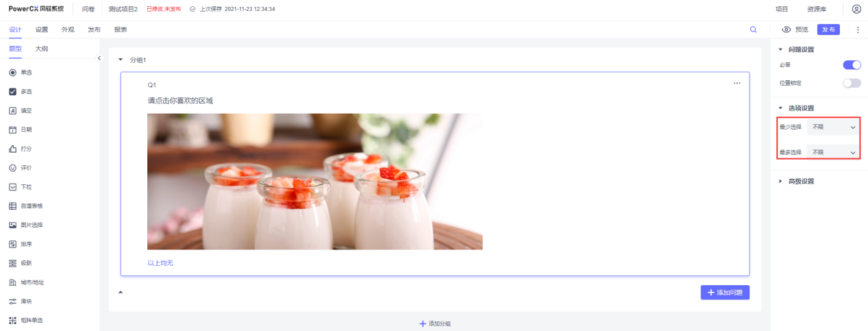Enable the 位置锁定 position lock switch

pyautogui.click(x=851, y=83)
